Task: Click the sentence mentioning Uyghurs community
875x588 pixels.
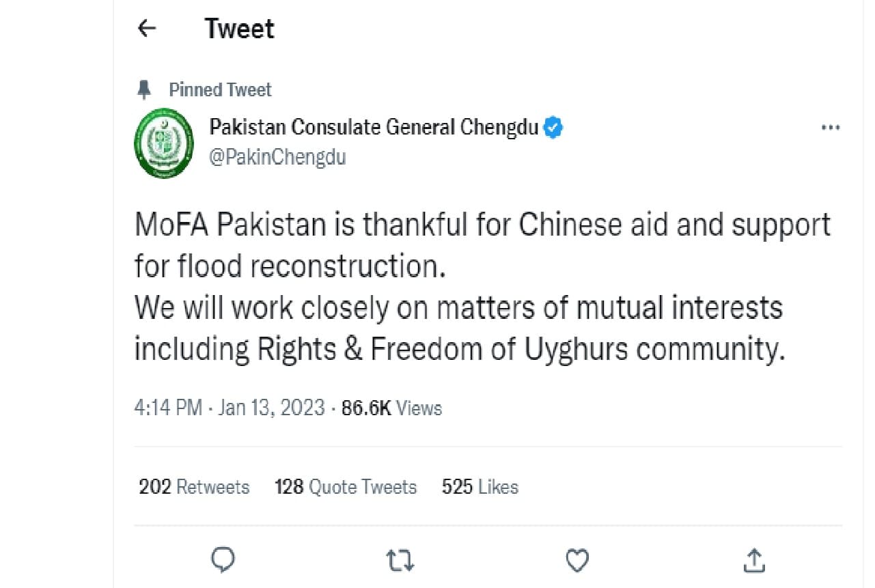Action: click(458, 328)
